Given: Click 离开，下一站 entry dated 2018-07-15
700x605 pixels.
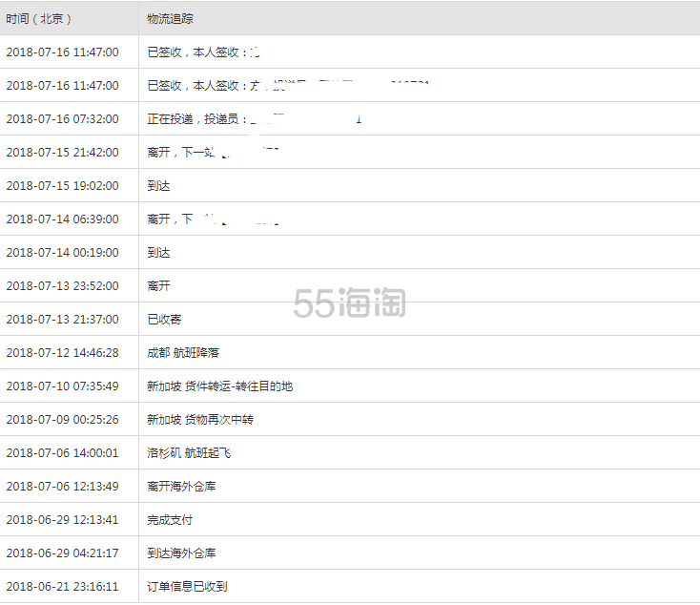Looking at the screenshot, I should point(213,153).
